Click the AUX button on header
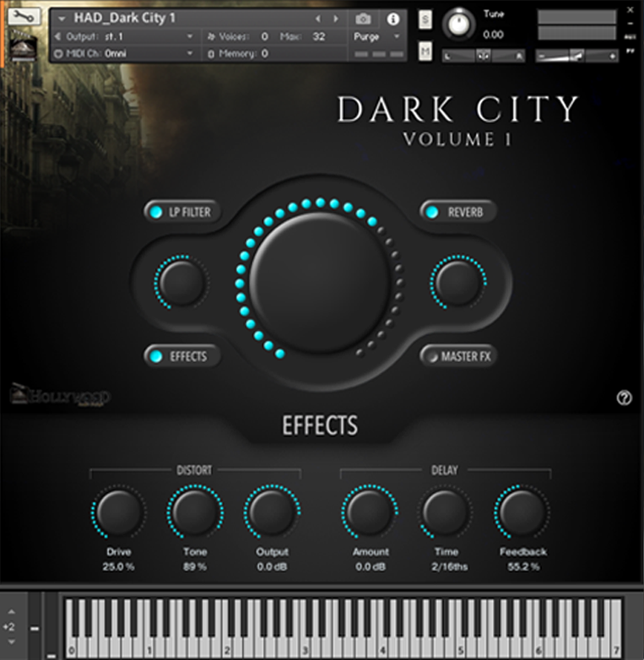 coord(630,37)
